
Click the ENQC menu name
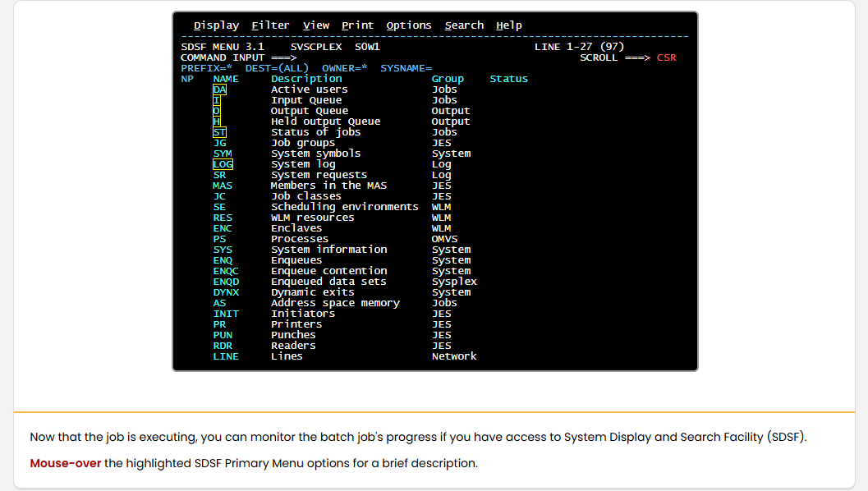[226, 271]
